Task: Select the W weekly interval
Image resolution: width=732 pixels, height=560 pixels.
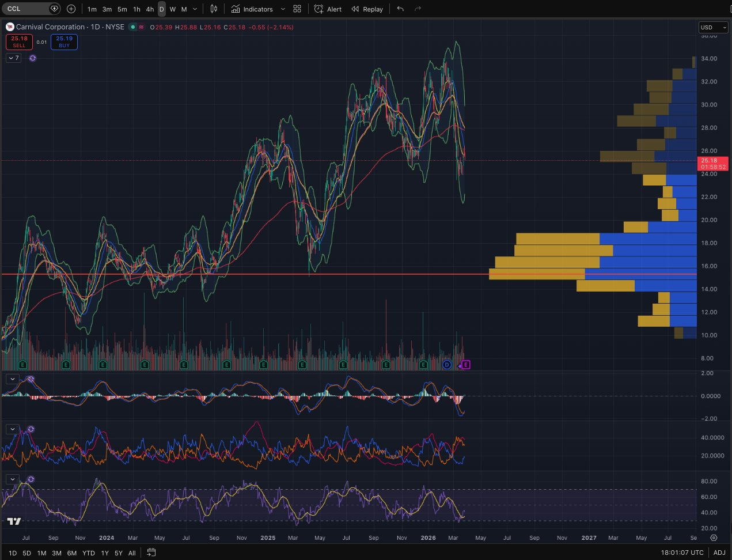Action: [172, 9]
